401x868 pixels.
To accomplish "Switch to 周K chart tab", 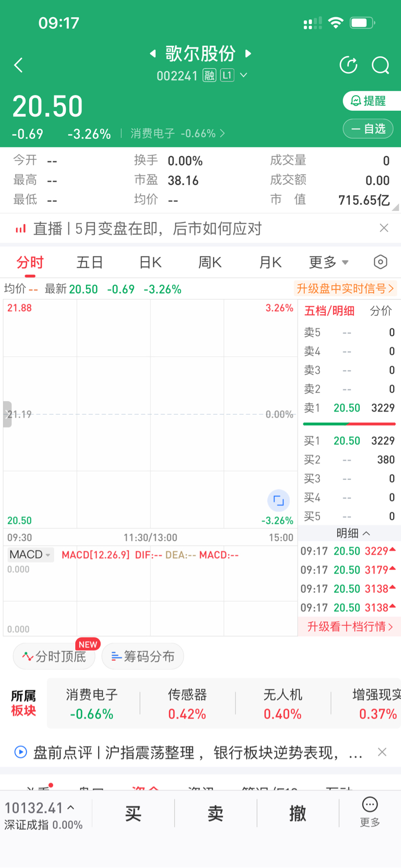I will point(210,263).
